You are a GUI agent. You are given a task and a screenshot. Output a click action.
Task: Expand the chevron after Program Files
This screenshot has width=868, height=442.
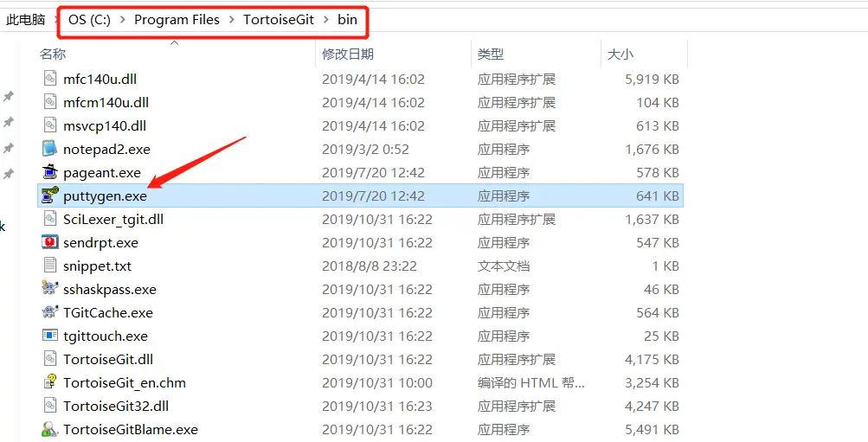(231, 20)
